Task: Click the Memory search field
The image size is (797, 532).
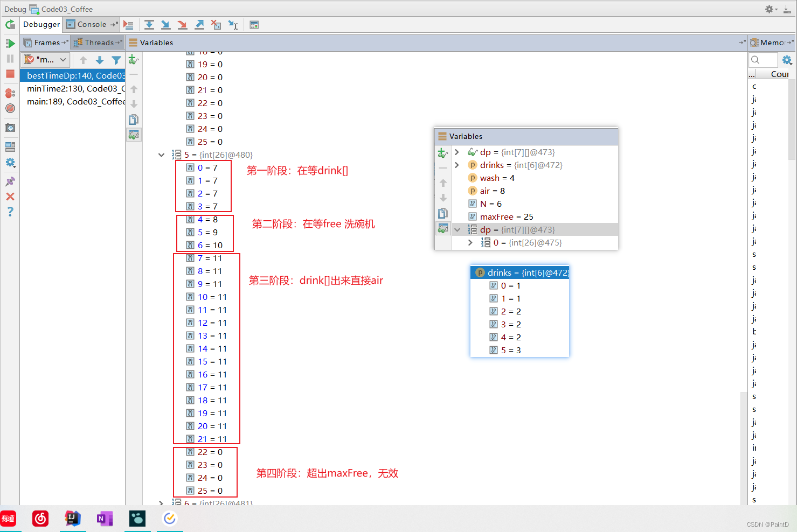Action: 764,60
